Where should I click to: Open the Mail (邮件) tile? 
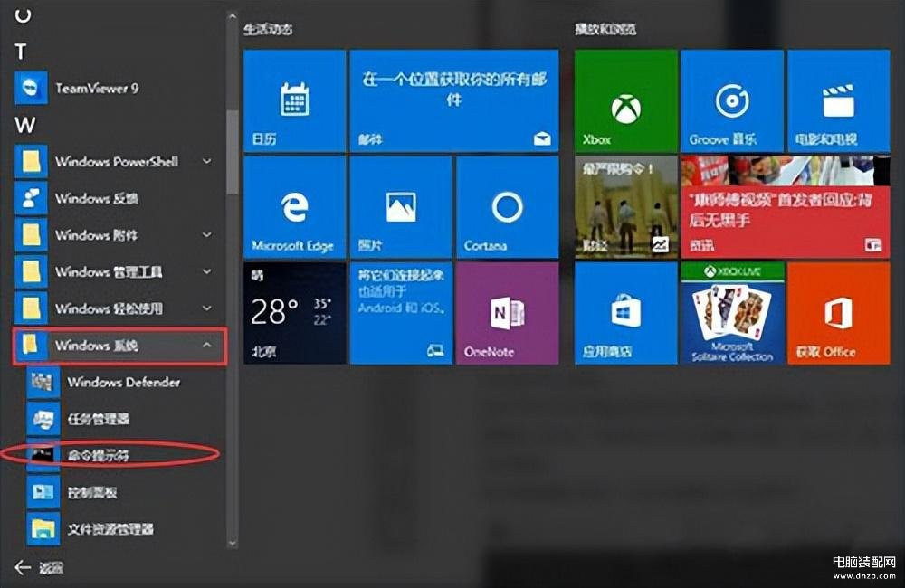click(x=454, y=100)
